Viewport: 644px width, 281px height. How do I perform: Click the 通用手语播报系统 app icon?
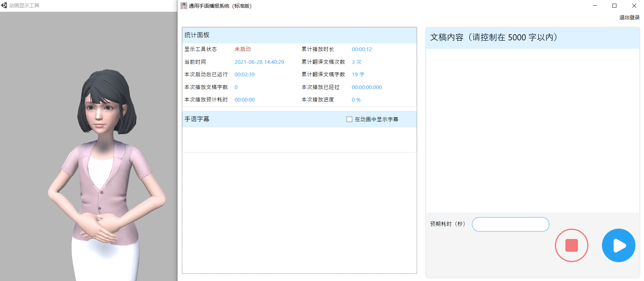pyautogui.click(x=184, y=6)
